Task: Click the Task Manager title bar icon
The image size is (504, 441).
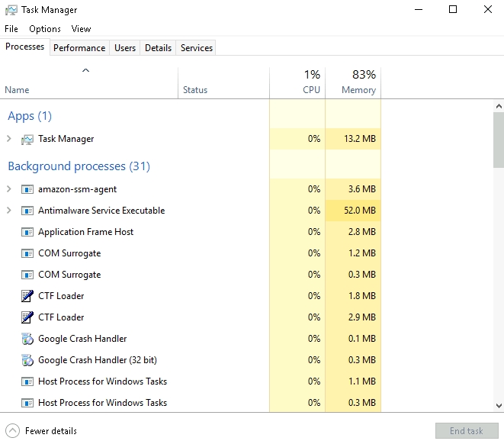Action: point(11,10)
